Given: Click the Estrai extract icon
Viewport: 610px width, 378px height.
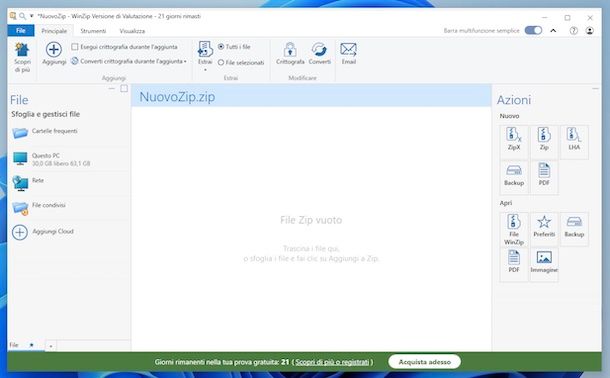Looking at the screenshot, I should 205,49.
